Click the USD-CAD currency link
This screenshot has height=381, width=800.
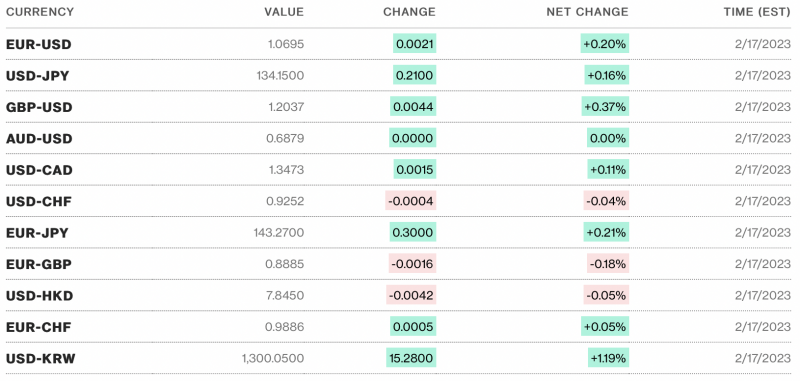[39, 170]
